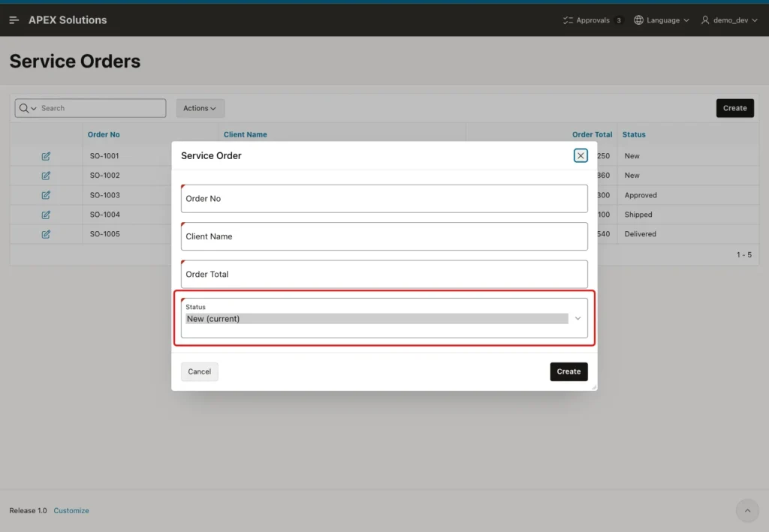Screen dimensions: 769x532
Task: Click the Release 1.0 footer text
Action: coord(28,510)
